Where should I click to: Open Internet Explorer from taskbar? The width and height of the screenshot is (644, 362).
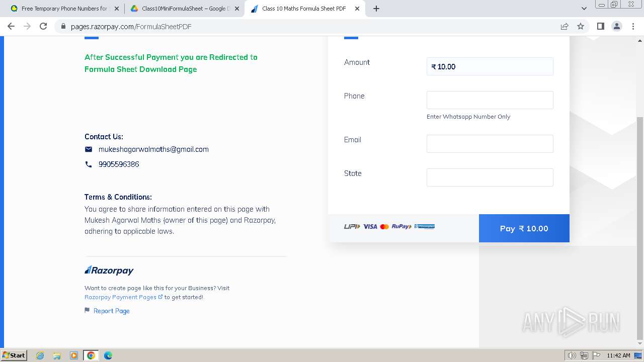tap(40, 355)
